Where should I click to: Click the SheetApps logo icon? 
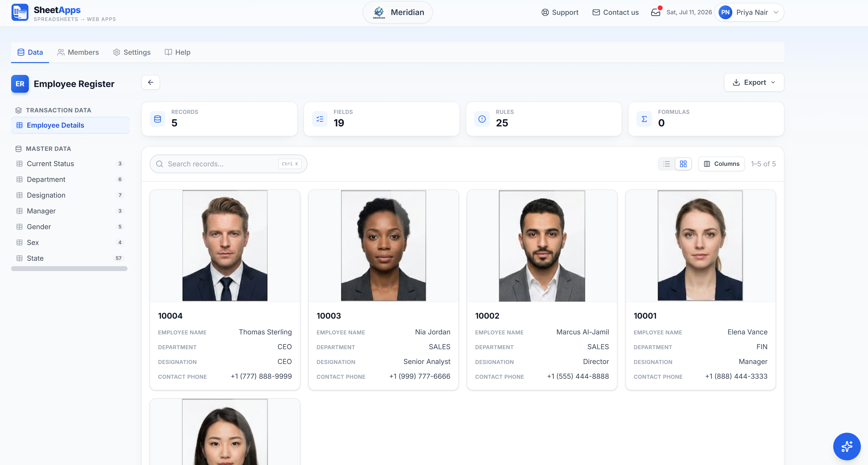(x=19, y=13)
